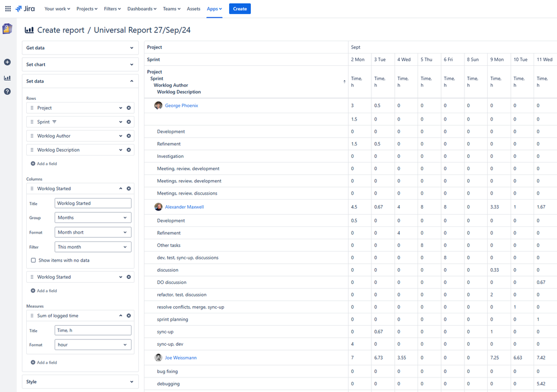Click the Create report breadcrumb text
The image size is (557, 392).
pyautogui.click(x=61, y=30)
